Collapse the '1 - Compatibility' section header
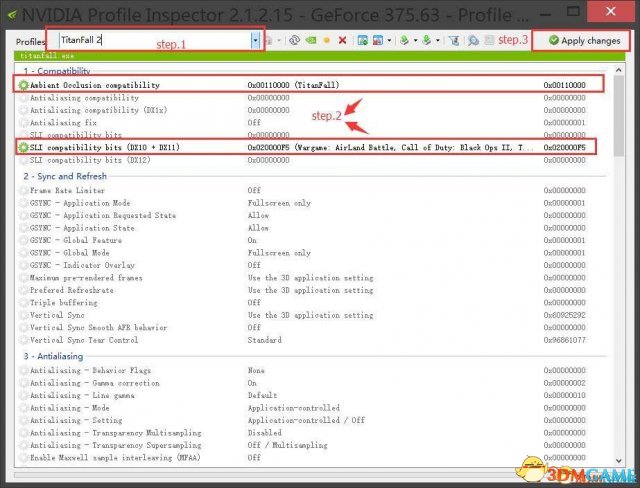The height and width of the screenshot is (488, 640). pyautogui.click(x=57, y=71)
